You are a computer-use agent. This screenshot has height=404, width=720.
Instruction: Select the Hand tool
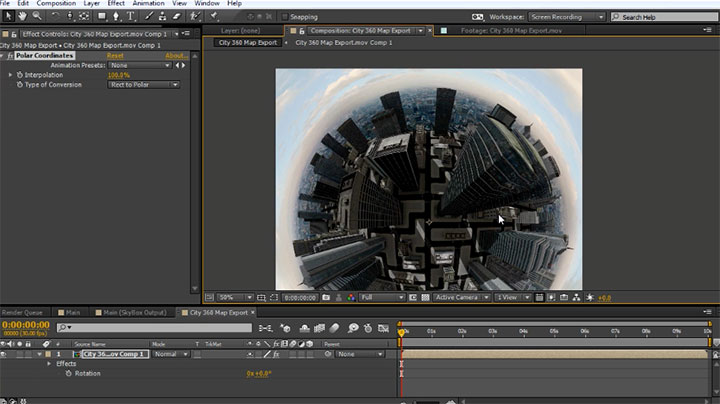[x=22, y=17]
